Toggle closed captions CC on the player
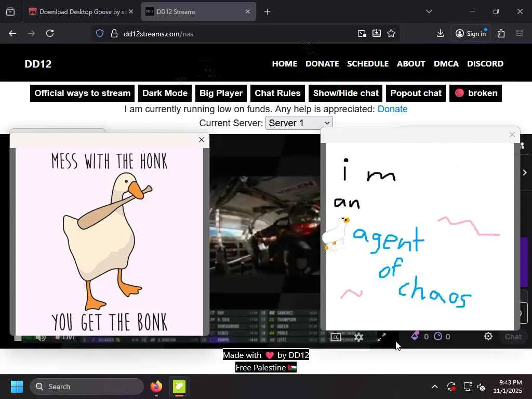This screenshot has height=399, width=532. pos(336,337)
